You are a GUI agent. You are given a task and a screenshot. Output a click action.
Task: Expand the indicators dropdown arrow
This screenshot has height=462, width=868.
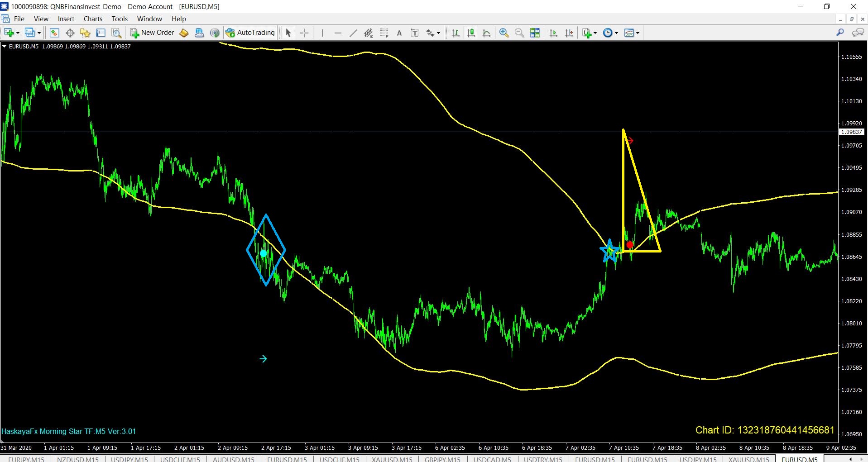pos(595,33)
